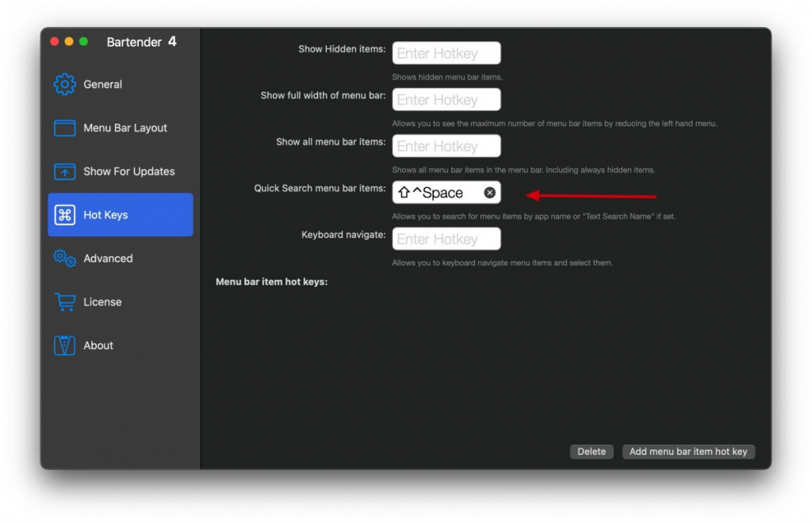Switch to Menu Bar Layout section
812x523 pixels.
point(121,128)
